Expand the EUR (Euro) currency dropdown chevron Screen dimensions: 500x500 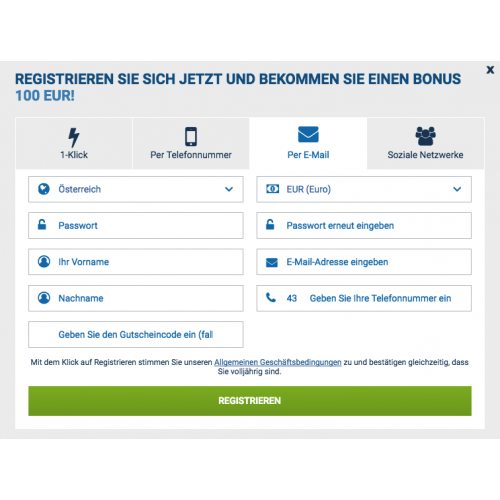click(457, 189)
